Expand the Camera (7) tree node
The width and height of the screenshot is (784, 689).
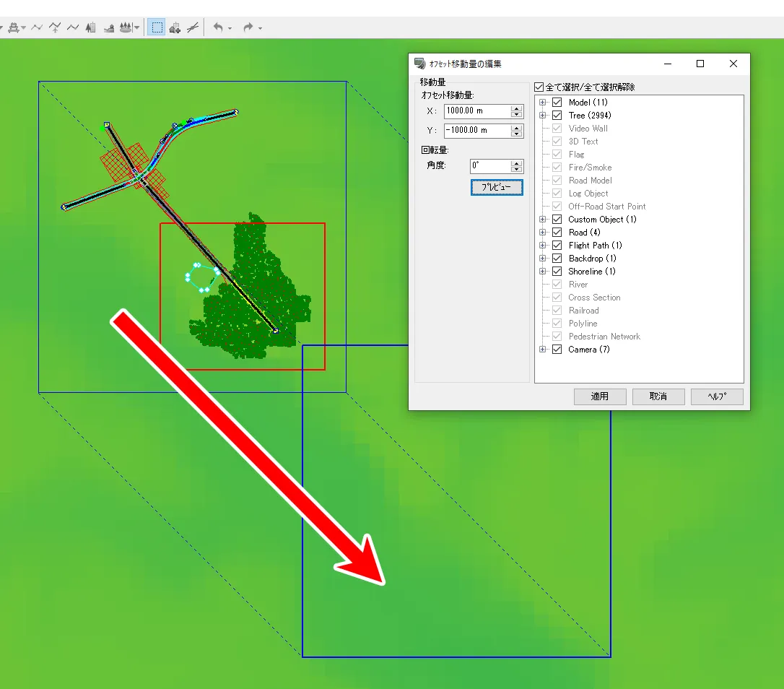click(x=543, y=350)
